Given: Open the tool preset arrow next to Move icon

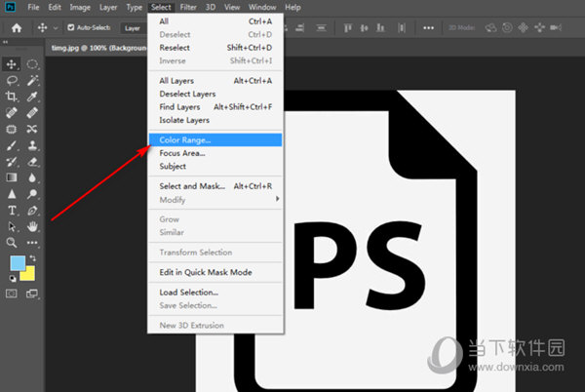Looking at the screenshot, I should (55, 27).
